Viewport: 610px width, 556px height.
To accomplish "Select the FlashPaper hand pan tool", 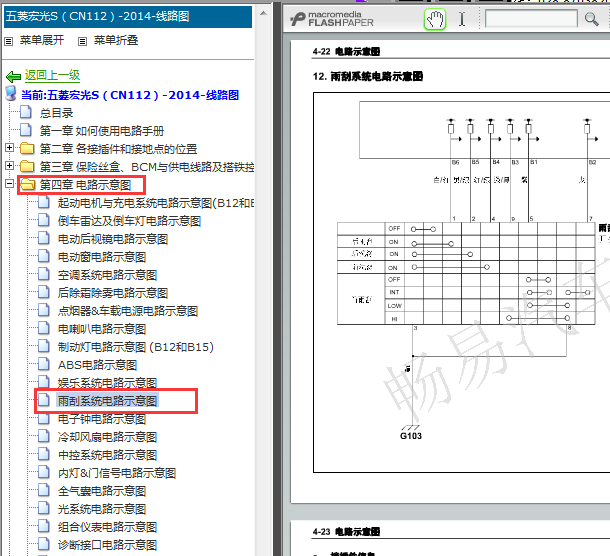I will click(x=435, y=19).
